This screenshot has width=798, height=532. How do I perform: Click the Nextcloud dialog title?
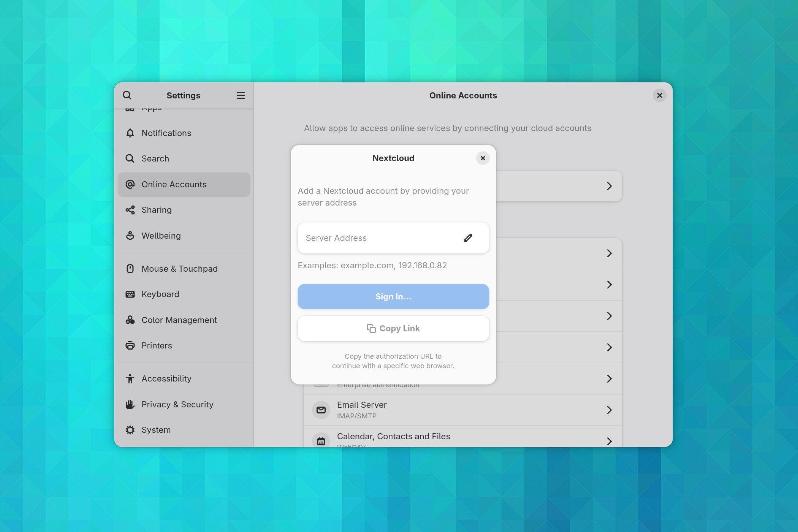[393, 158]
